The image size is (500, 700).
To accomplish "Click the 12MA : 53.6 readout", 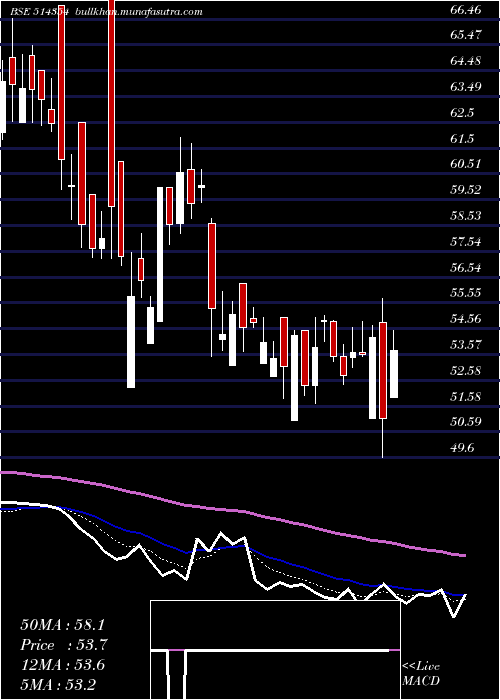I will point(62,665).
